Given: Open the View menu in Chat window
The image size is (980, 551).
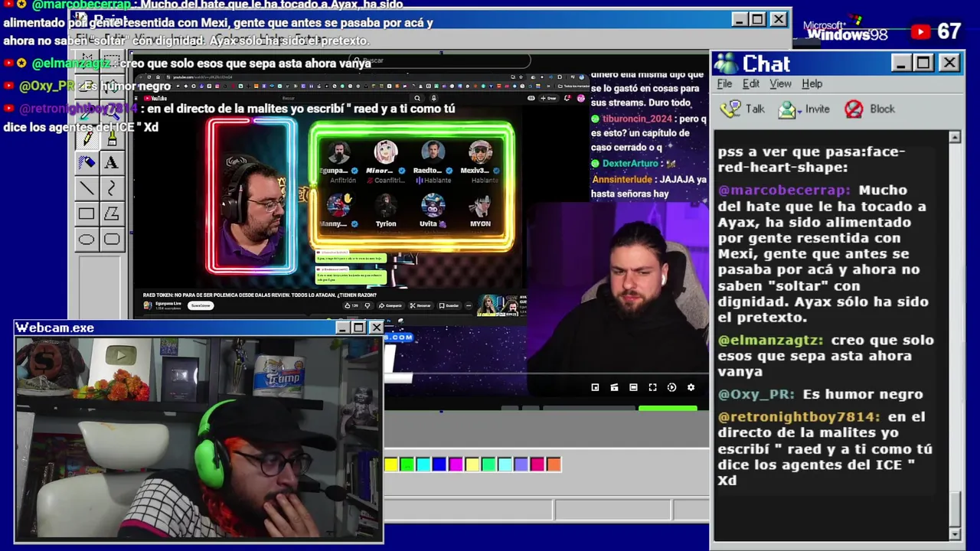Looking at the screenshot, I should pos(780,83).
